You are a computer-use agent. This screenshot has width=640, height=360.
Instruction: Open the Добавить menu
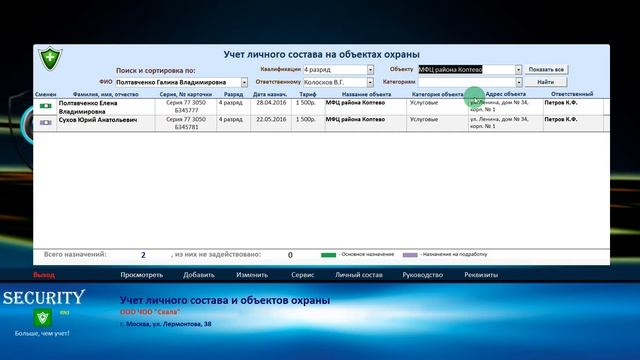coord(199,275)
